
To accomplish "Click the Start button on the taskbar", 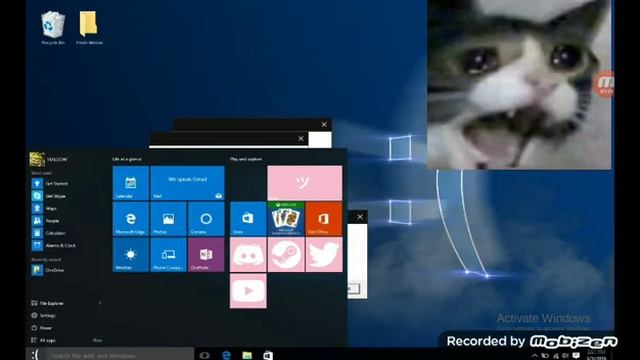I will (x=36, y=354).
